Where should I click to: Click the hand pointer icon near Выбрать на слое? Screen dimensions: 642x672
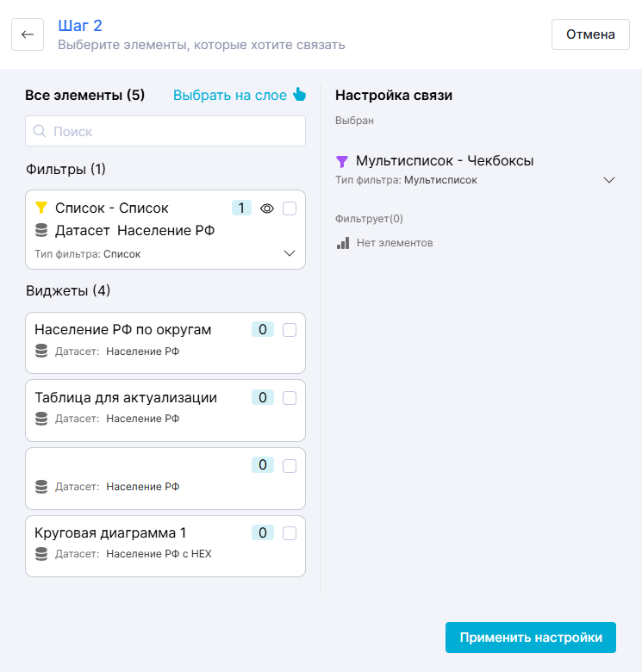[299, 95]
